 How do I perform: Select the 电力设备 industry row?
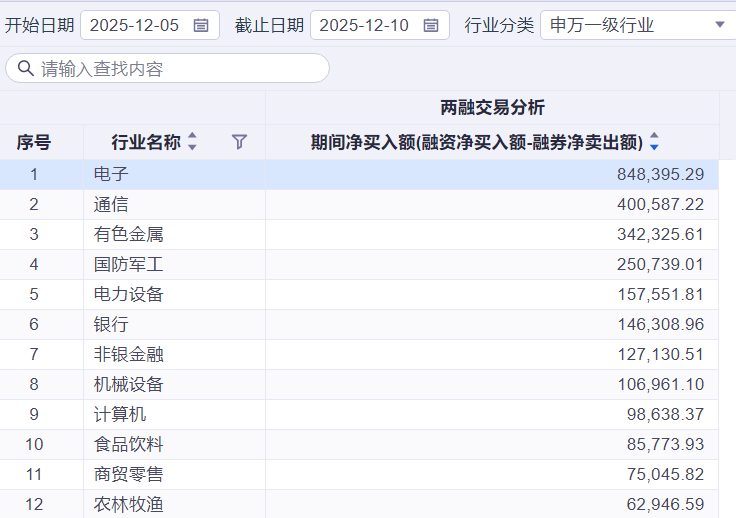pyautogui.click(x=359, y=295)
